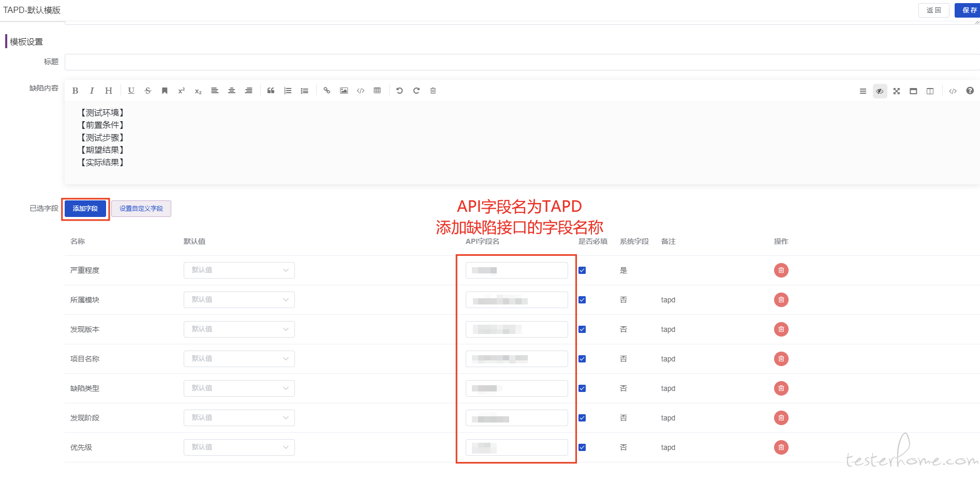The width and height of the screenshot is (980, 480).
Task: Toggle preview eye-slash icon
Action: coord(880,91)
